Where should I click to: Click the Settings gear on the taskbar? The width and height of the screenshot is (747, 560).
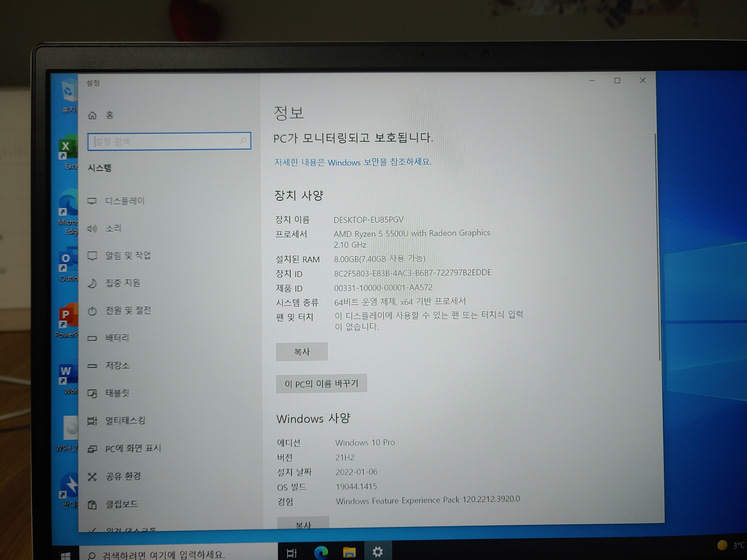378,552
